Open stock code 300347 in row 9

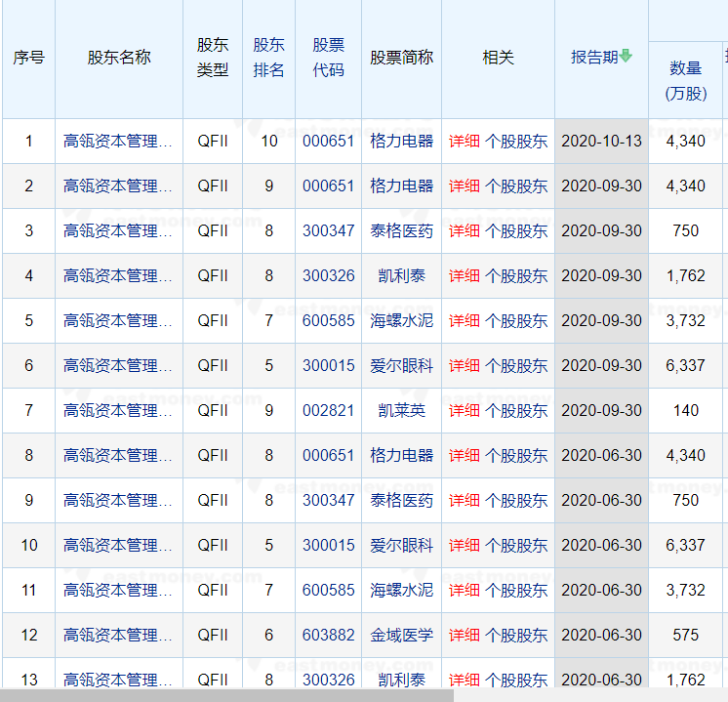[328, 500]
